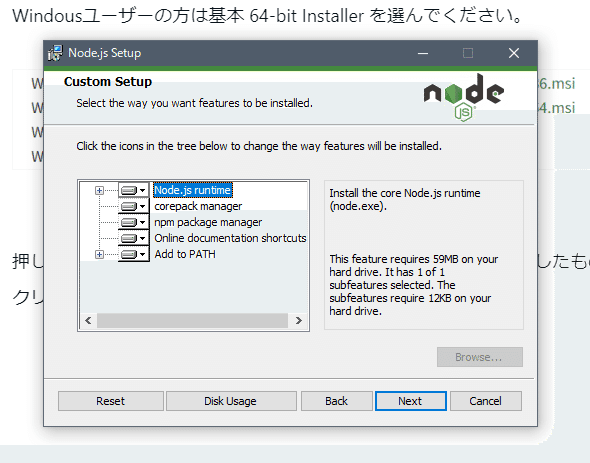
Task: Click the horizontal scrollbar thumb in the feature tree
Action: [192, 320]
